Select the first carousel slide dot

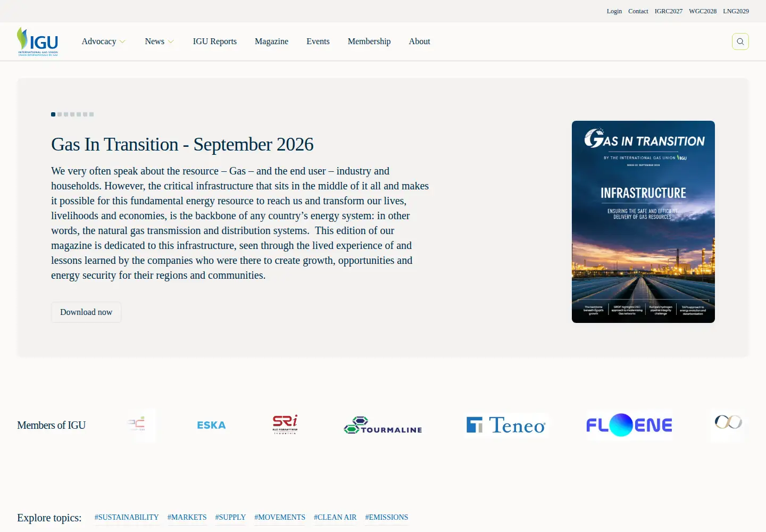tap(53, 114)
